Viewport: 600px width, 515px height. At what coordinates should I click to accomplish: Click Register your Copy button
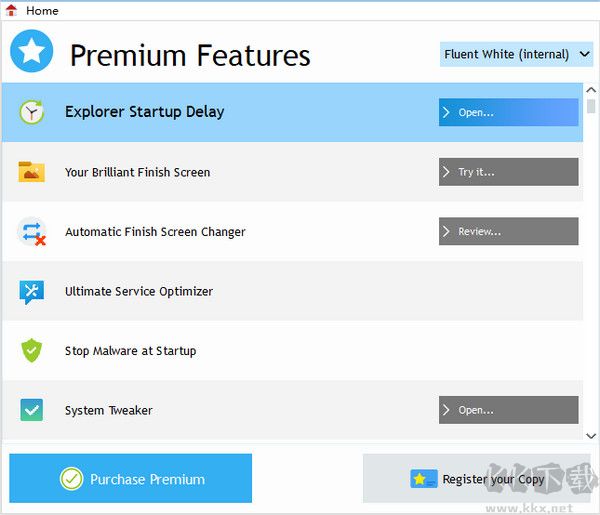[478, 479]
